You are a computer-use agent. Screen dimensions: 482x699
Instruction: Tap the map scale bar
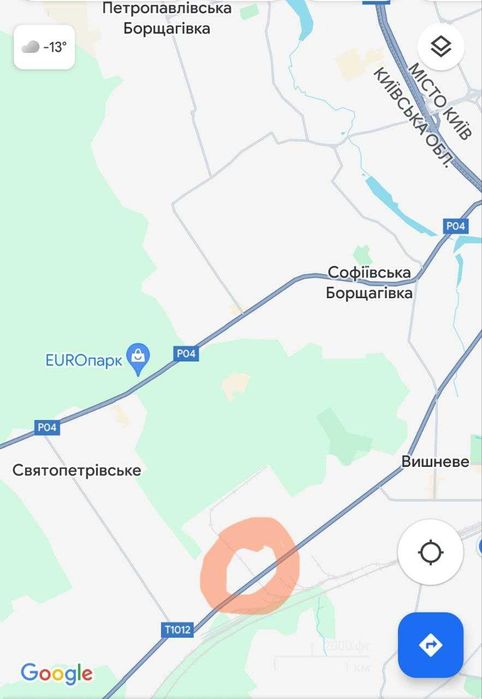click(321, 655)
